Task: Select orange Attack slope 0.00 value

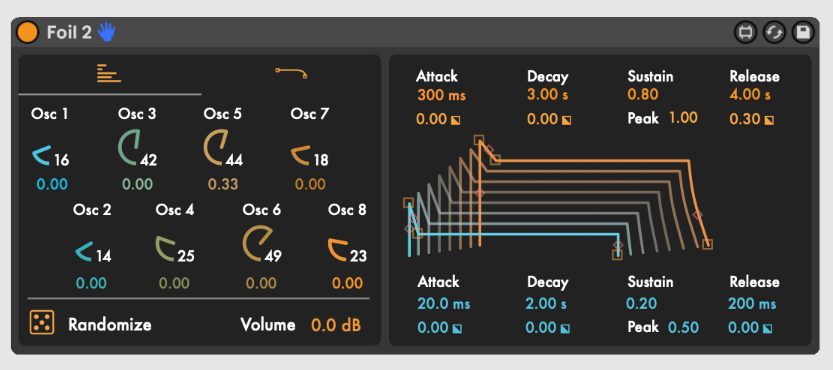Action: click(431, 119)
